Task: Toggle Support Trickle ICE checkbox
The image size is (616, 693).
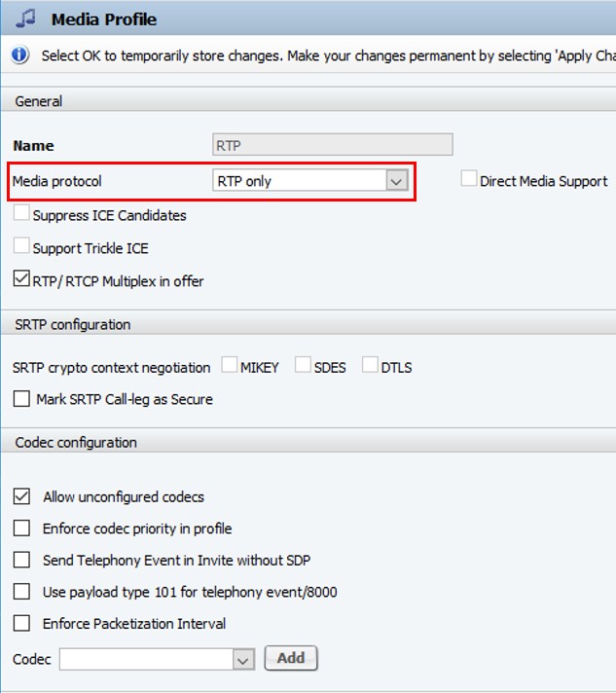Action: [x=21, y=245]
